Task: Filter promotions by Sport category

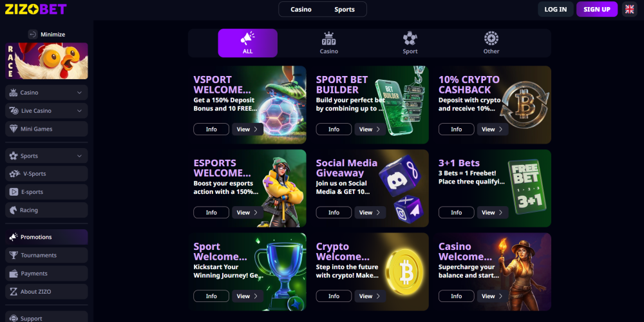Action: pyautogui.click(x=410, y=43)
